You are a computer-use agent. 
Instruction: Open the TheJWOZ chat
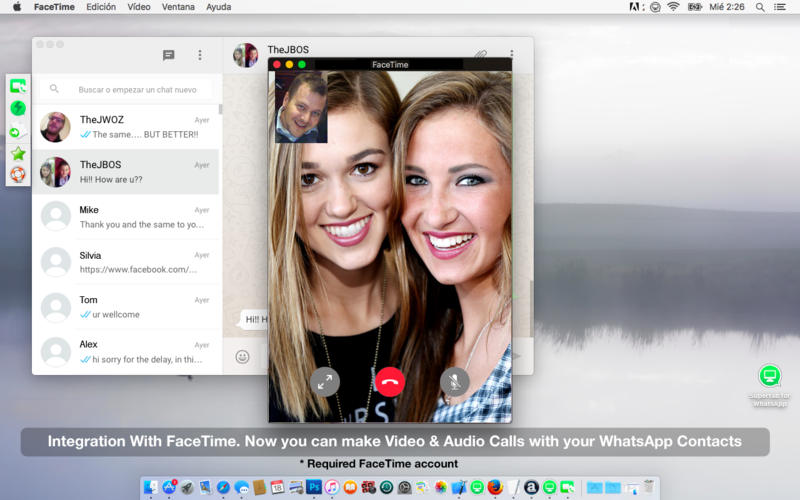click(x=126, y=127)
